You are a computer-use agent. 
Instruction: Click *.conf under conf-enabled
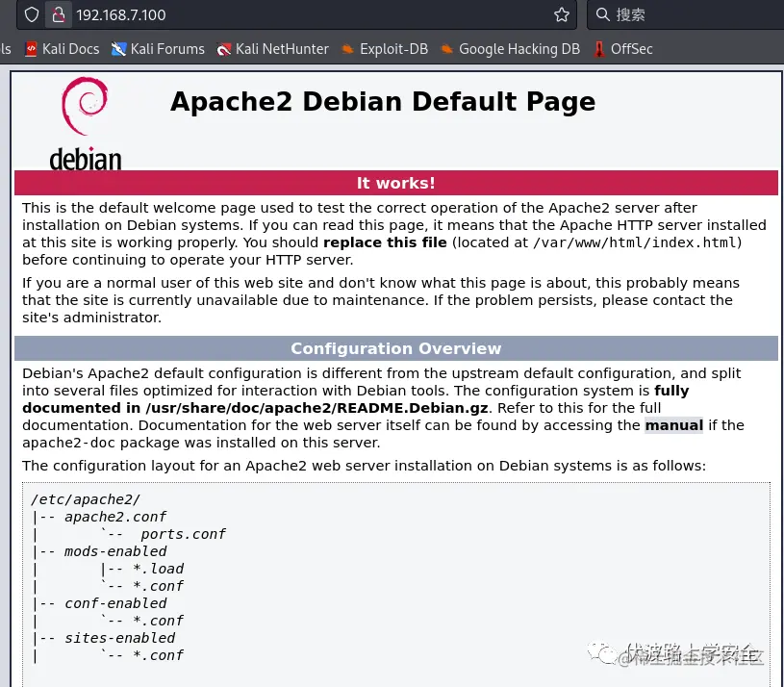[159, 621]
